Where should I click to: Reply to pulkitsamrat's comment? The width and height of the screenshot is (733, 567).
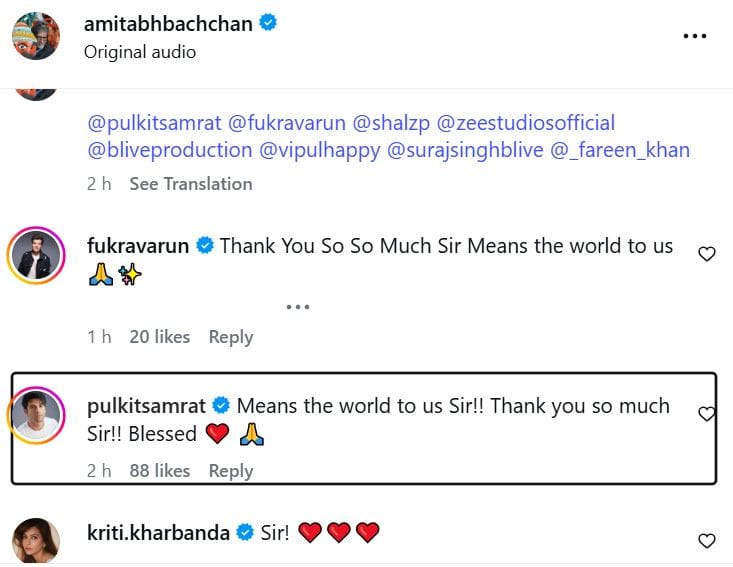point(230,471)
